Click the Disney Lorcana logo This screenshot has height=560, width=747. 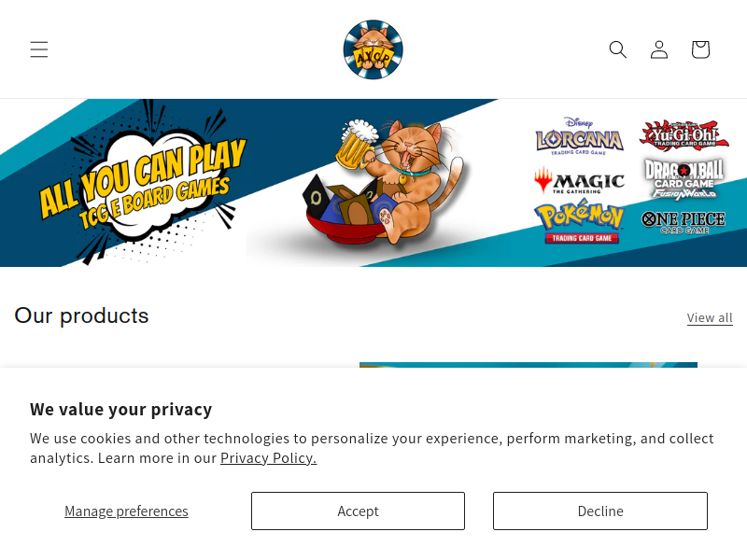579,136
